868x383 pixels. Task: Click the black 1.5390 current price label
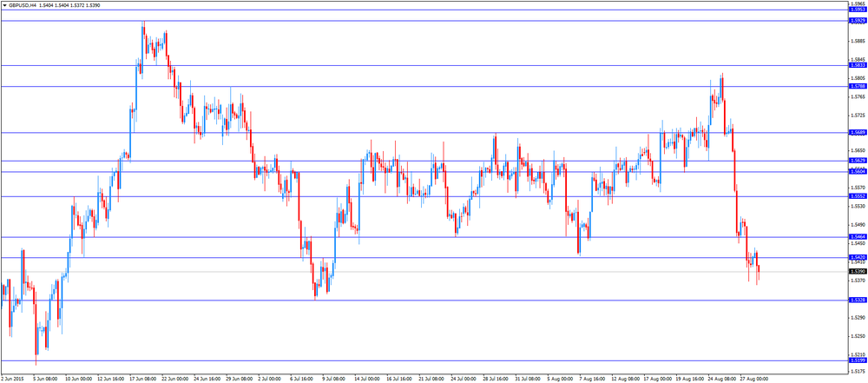pyautogui.click(x=857, y=272)
